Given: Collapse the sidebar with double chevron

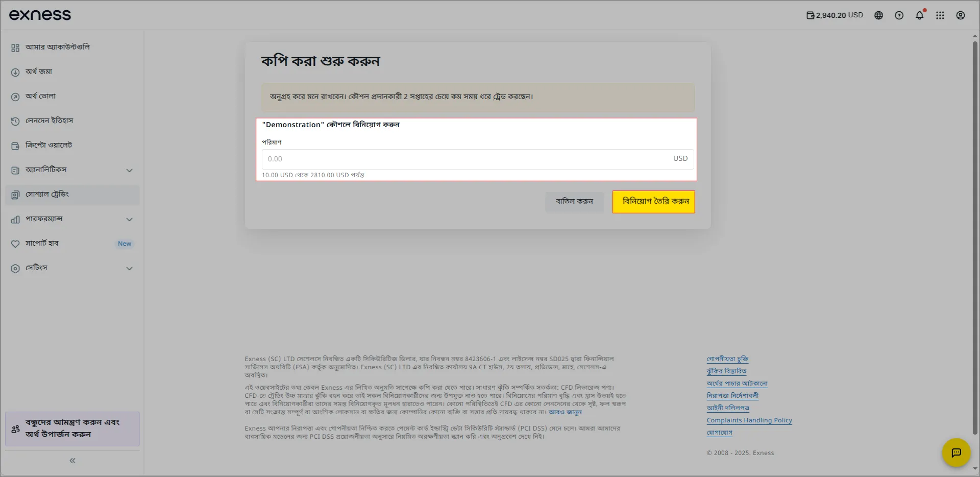Looking at the screenshot, I should (x=72, y=461).
